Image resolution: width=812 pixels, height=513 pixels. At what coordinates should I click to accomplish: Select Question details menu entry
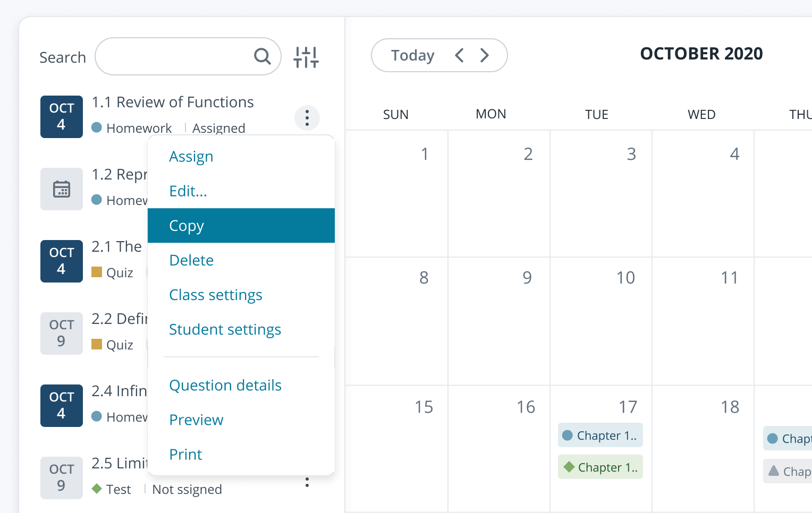tap(225, 385)
